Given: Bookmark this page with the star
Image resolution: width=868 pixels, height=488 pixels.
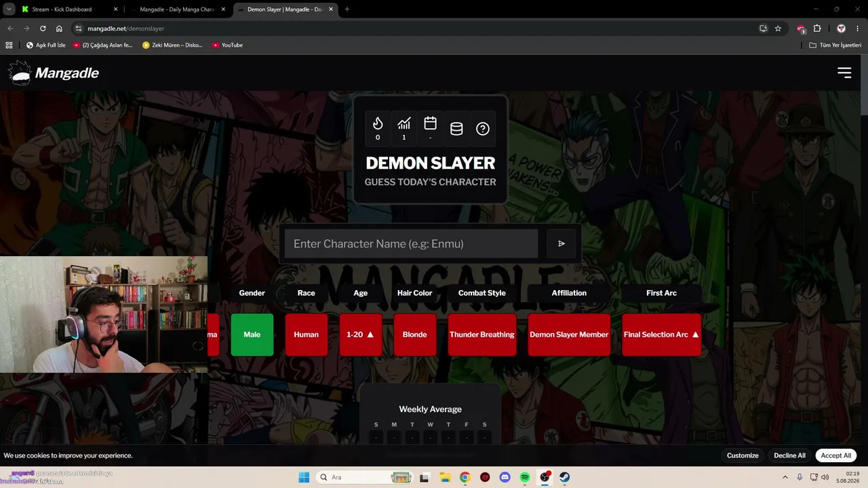Looking at the screenshot, I should coord(778,28).
